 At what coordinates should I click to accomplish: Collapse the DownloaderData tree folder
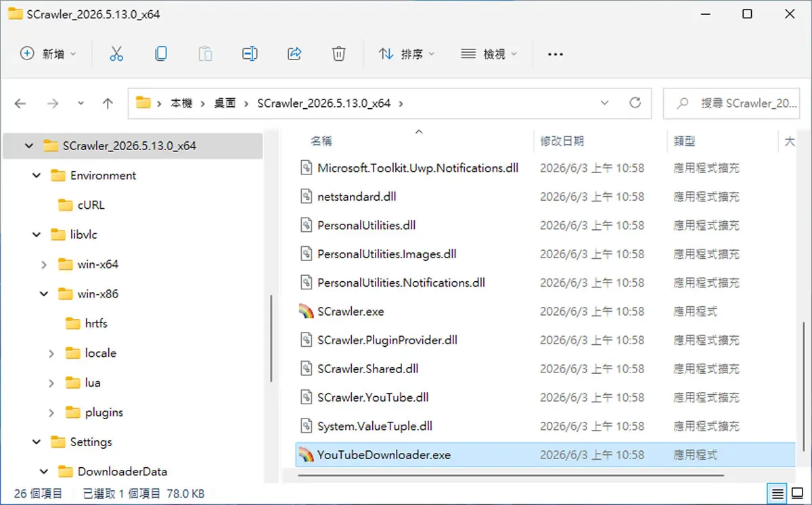click(x=44, y=472)
